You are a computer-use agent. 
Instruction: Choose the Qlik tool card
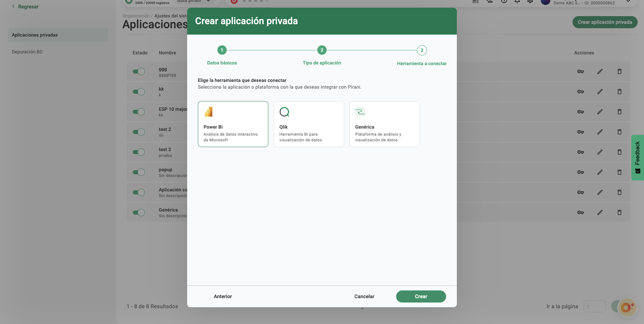[309, 124]
